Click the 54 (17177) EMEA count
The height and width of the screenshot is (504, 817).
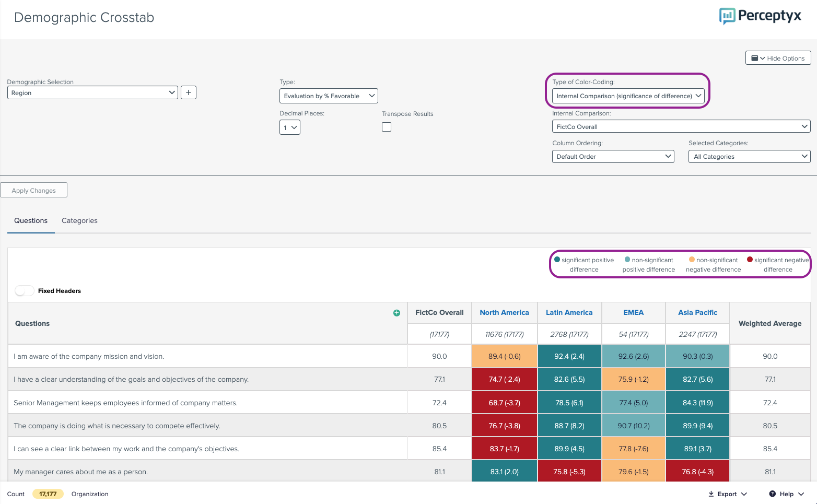click(634, 334)
